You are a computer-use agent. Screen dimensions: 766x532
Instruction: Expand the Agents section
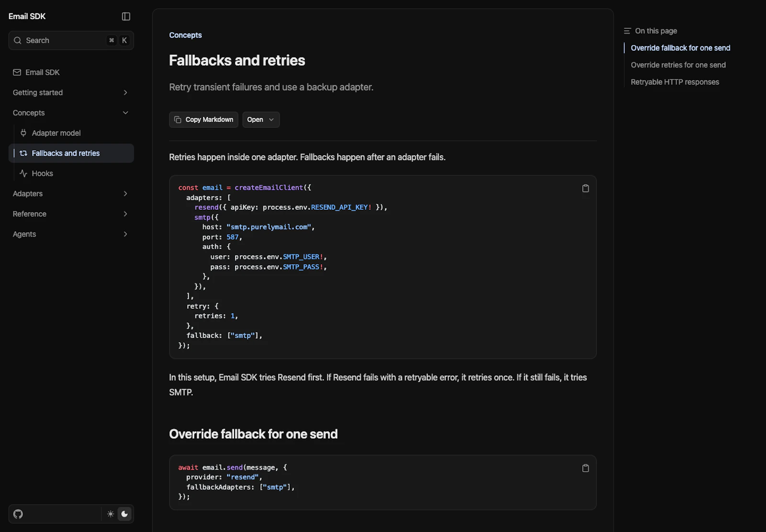point(71,234)
